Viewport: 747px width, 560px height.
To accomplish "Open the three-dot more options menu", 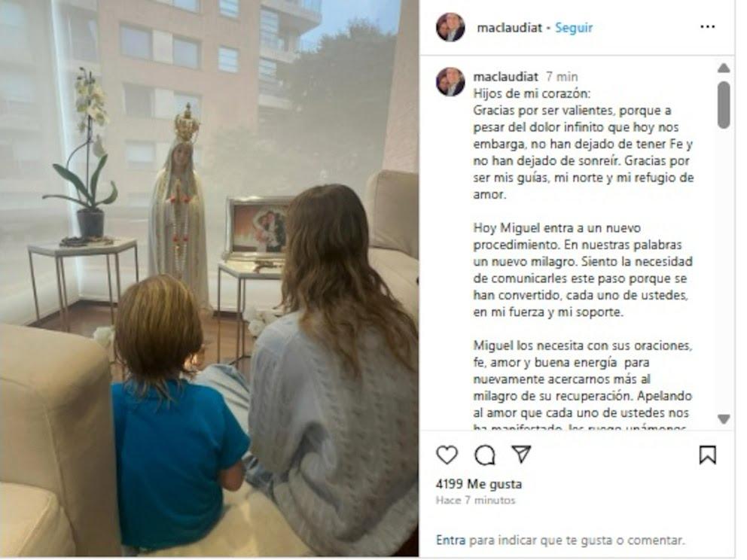I will point(707,26).
